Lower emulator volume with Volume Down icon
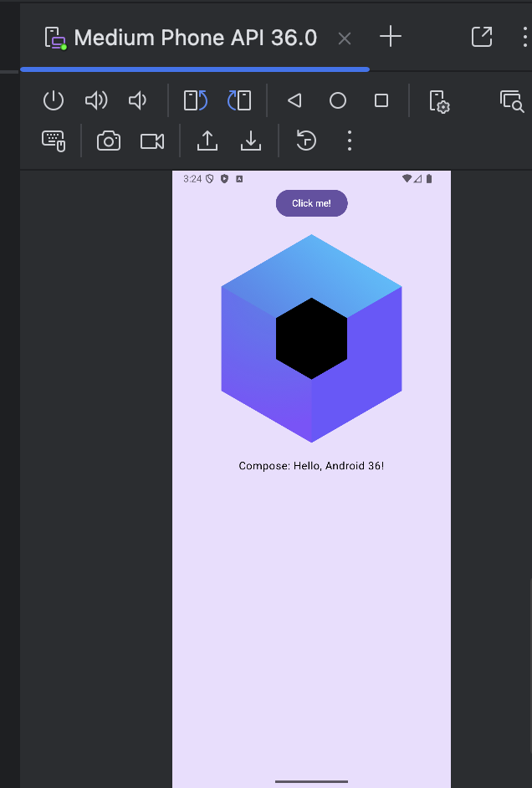 pos(138,100)
